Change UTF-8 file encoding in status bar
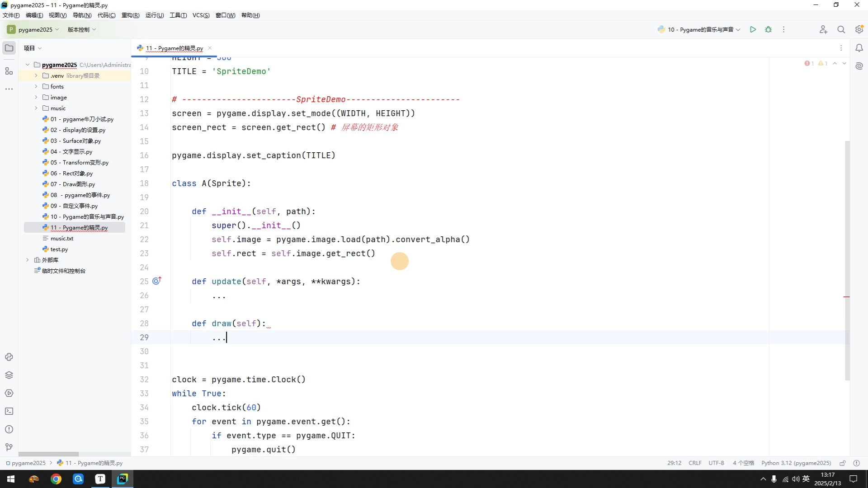This screenshot has width=868, height=488. click(x=716, y=463)
